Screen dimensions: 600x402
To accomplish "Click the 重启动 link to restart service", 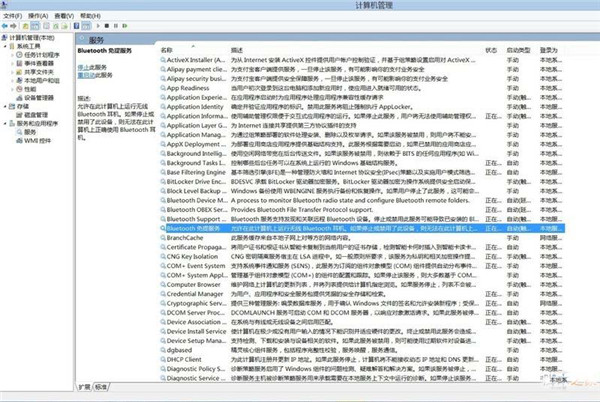I will click(86, 75).
